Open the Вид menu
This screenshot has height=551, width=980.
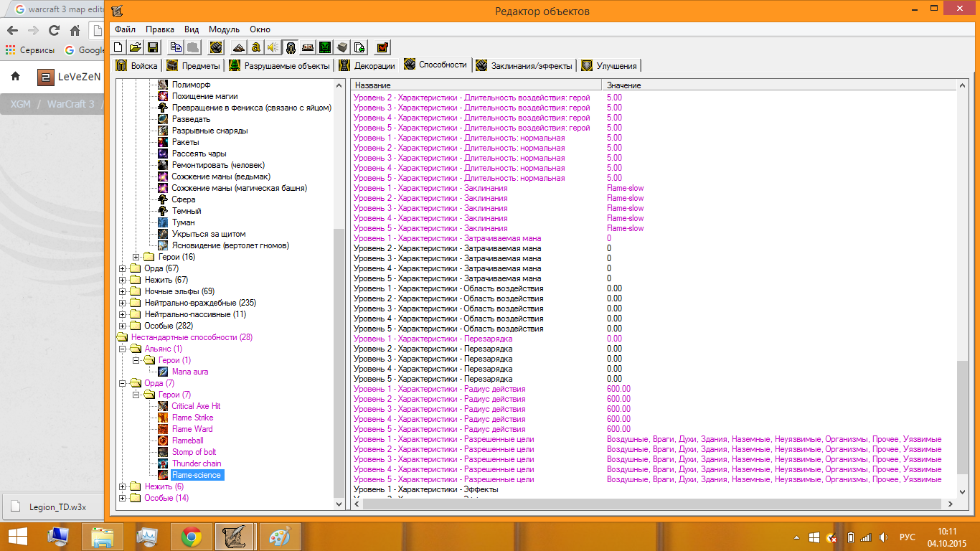[x=192, y=29]
